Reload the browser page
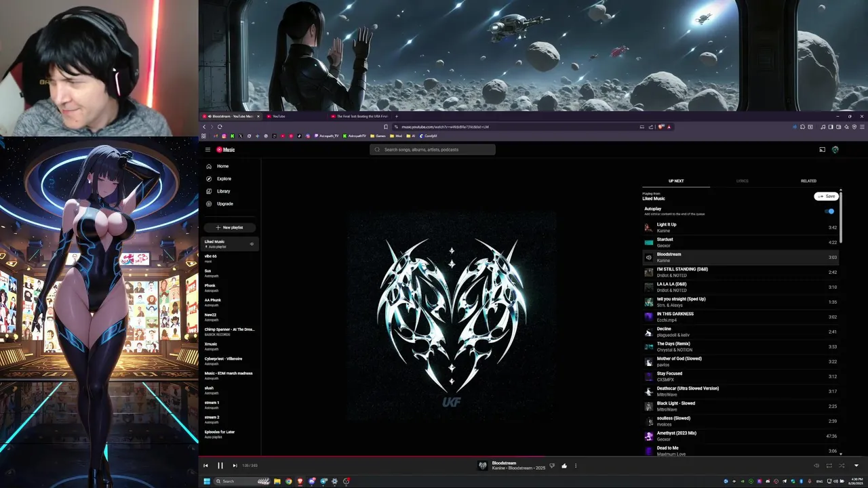This screenshot has width=868, height=488. [220, 127]
